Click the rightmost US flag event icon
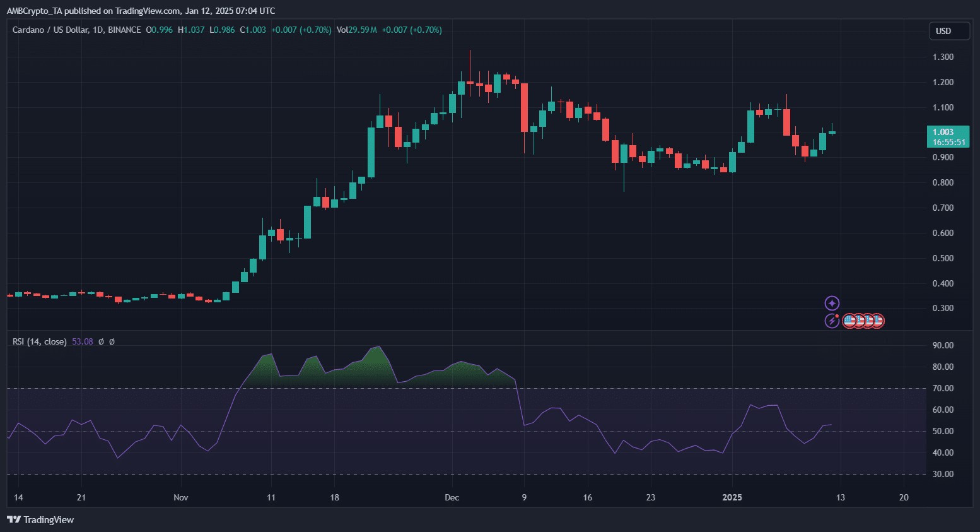The image size is (980, 532). [x=877, y=321]
